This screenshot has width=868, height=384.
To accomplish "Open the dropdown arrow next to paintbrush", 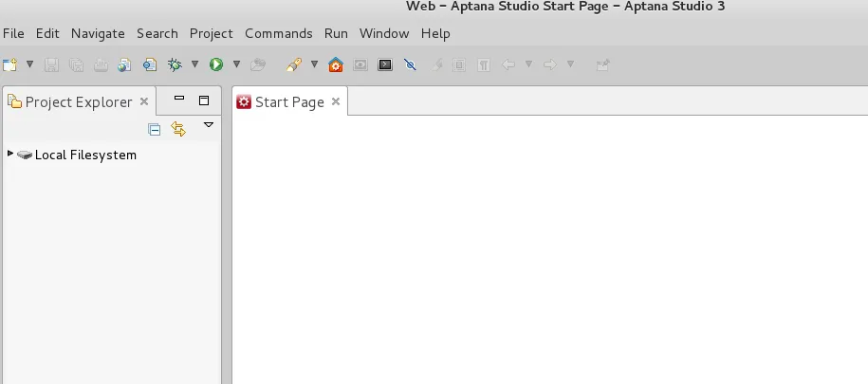I will pos(314,64).
